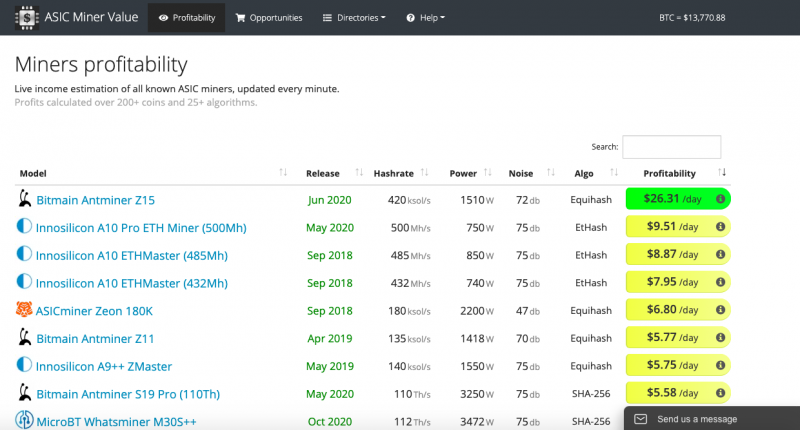Sort table by the Model column
Viewport: 800px width, 430px height.
click(150, 173)
